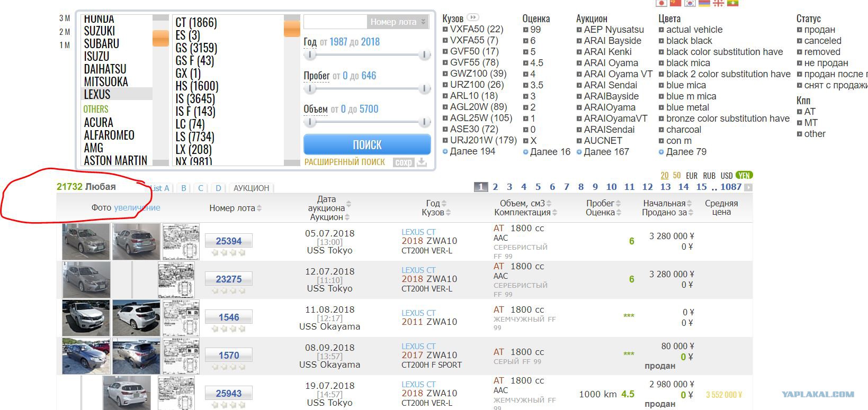Click the makes list scrollbar thumb

160,38
